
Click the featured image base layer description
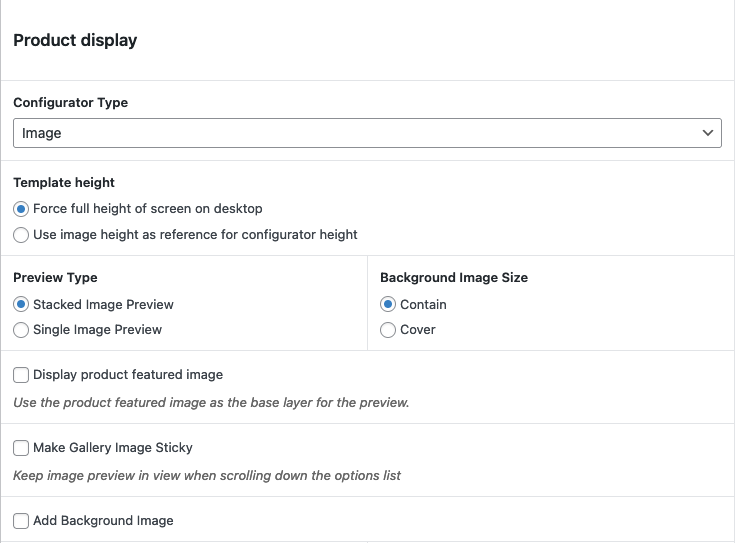pyautogui.click(x=211, y=403)
